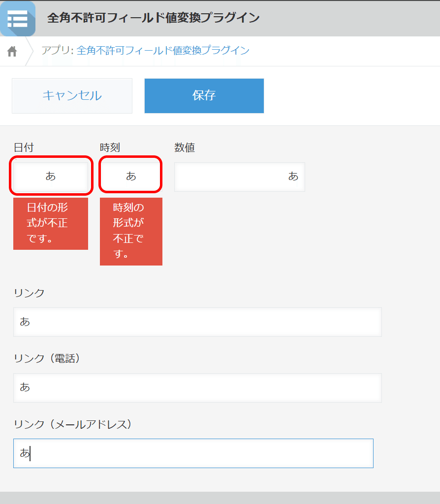Click inside the 時刻 field
The width and height of the screenshot is (440, 504).
click(130, 176)
